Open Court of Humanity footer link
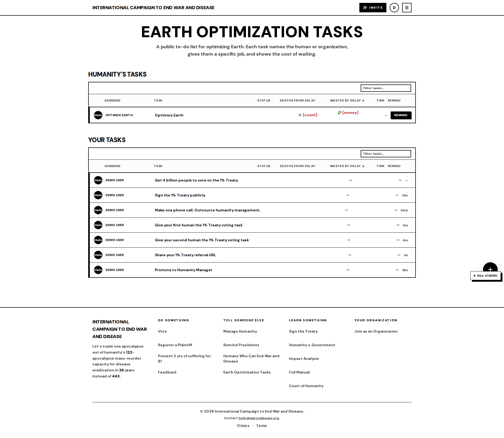Image resolution: width=504 pixels, height=438 pixels. click(306, 386)
